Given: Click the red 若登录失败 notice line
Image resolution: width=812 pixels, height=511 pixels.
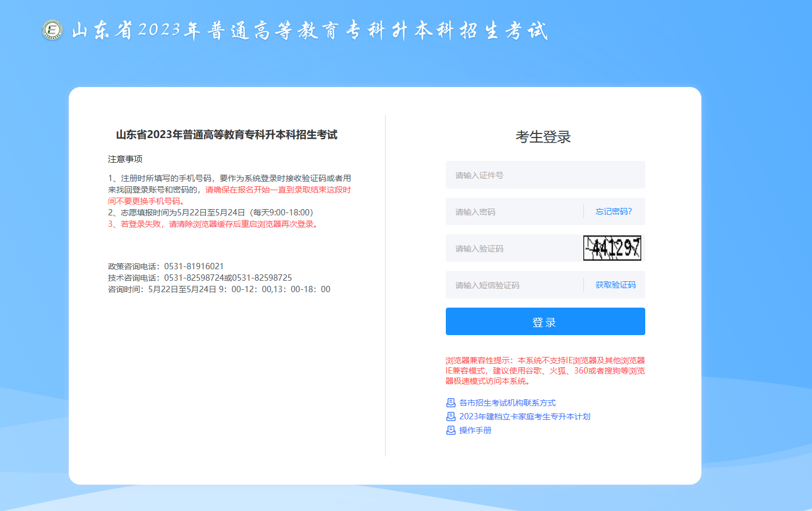Looking at the screenshot, I should 213,224.
